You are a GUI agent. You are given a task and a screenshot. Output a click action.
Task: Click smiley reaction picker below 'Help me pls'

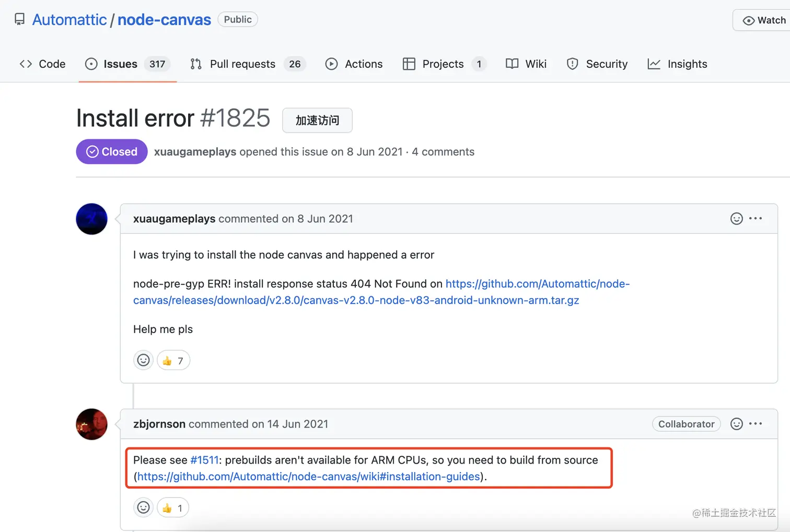coord(143,360)
